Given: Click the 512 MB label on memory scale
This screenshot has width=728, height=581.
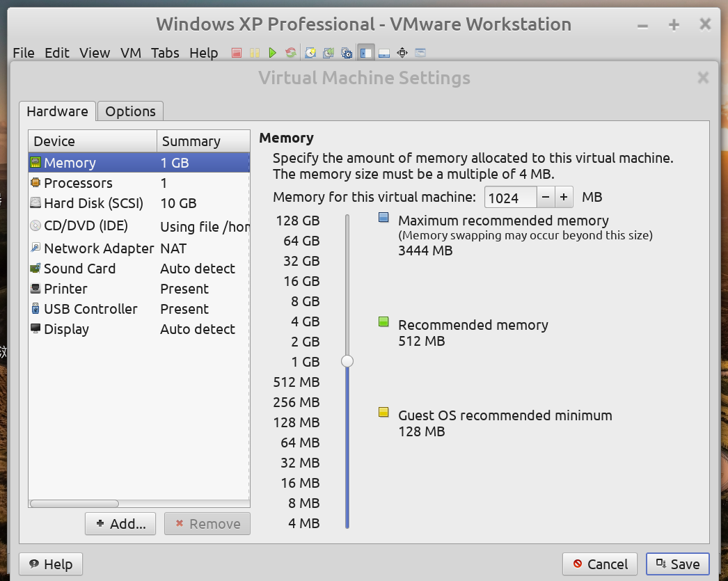Looking at the screenshot, I should point(296,383).
